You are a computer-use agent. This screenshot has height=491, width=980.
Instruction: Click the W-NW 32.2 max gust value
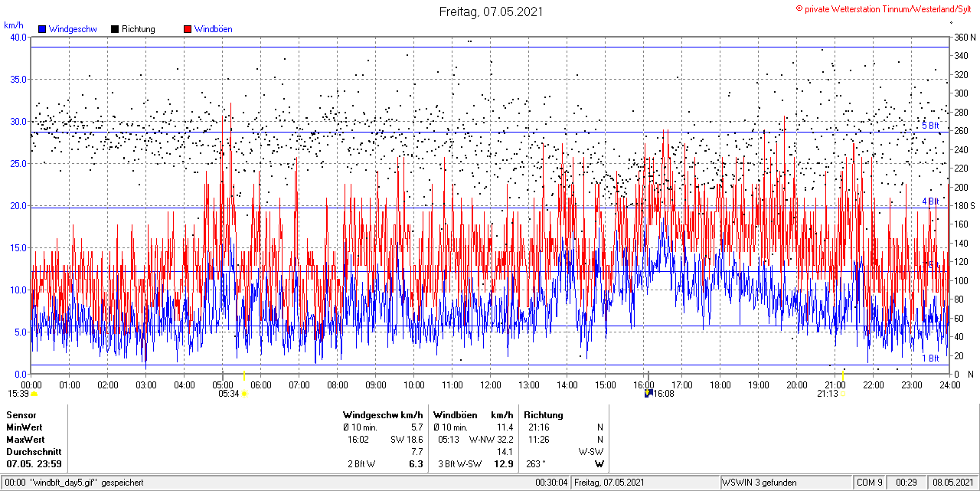click(491, 440)
